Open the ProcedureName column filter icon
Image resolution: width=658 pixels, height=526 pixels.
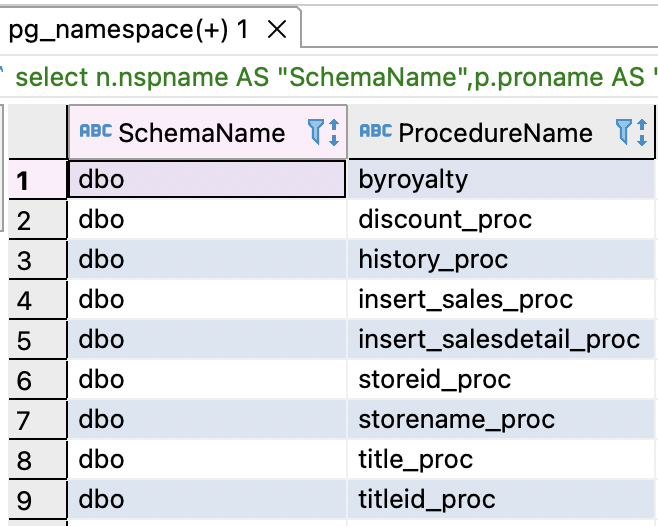click(x=624, y=132)
